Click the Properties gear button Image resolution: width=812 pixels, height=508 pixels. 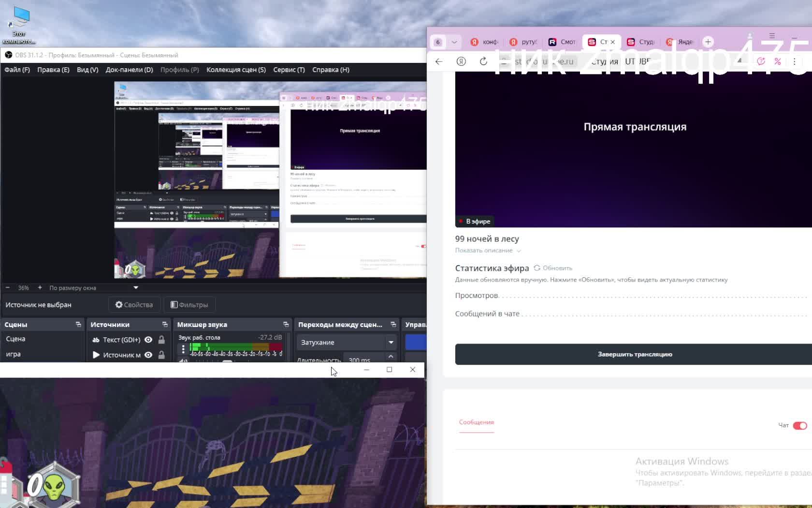point(134,305)
